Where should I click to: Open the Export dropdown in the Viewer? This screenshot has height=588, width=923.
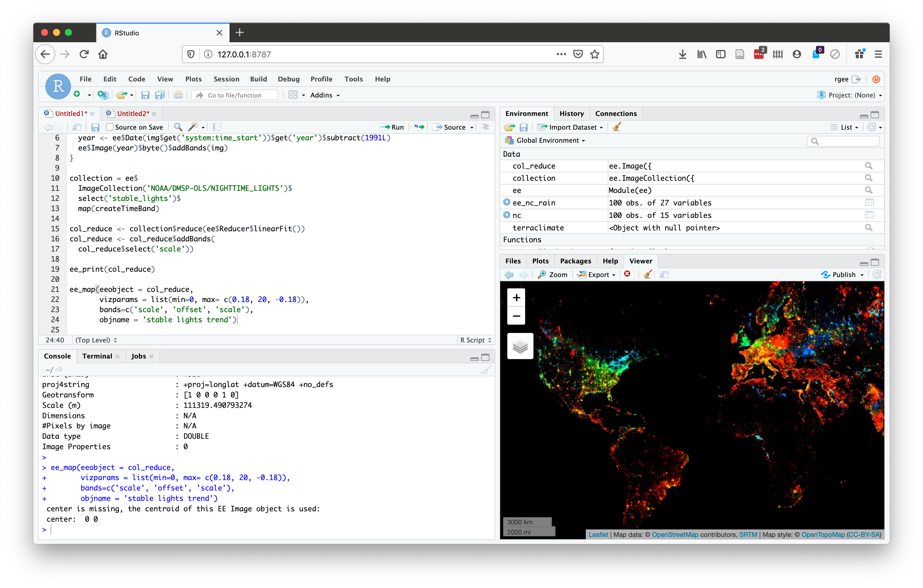click(x=597, y=274)
